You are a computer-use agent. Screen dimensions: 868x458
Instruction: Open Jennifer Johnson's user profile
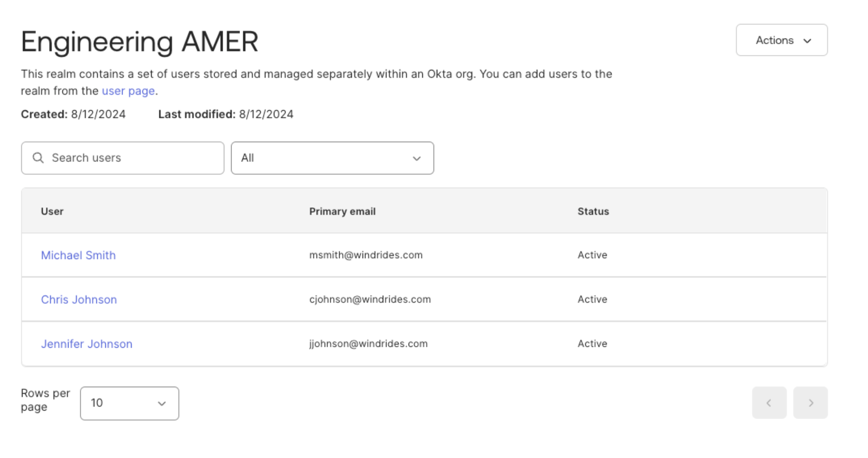tap(86, 344)
